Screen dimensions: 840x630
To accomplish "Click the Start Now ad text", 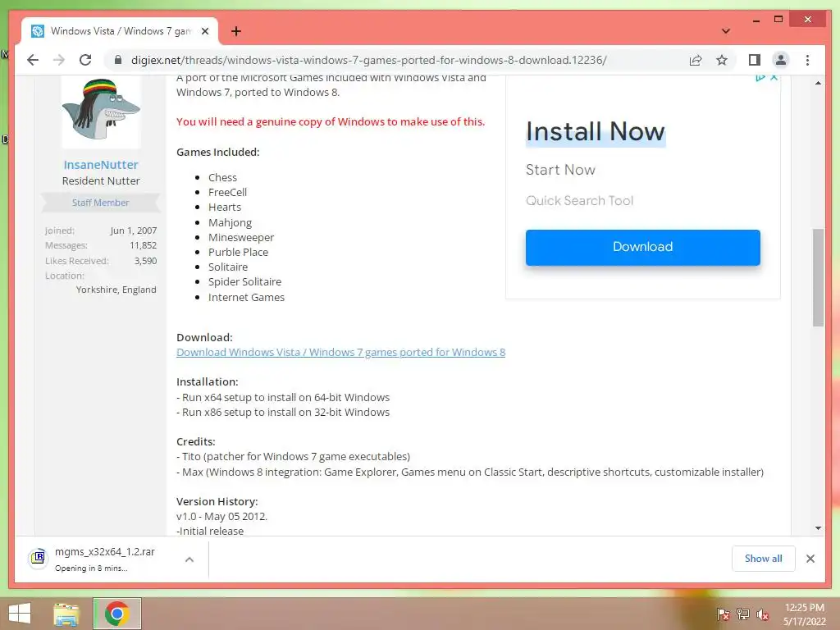I will (560, 170).
